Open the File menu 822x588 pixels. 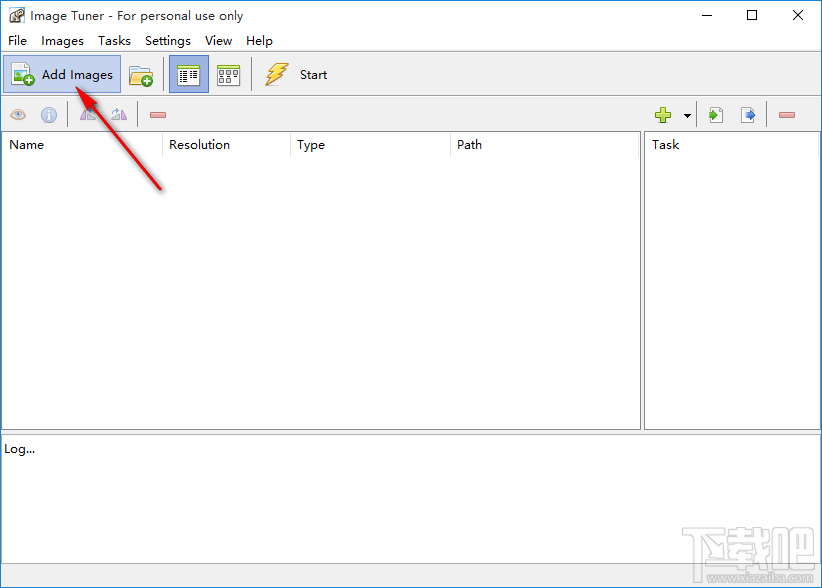pyautogui.click(x=17, y=41)
